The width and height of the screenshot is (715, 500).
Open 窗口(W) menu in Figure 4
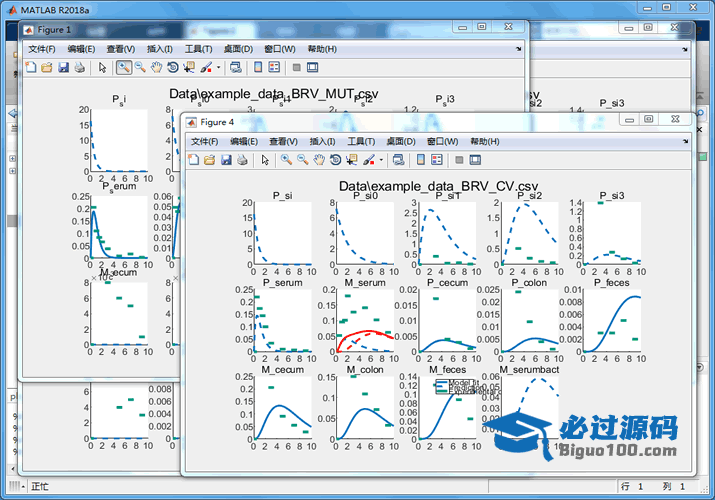click(x=442, y=142)
